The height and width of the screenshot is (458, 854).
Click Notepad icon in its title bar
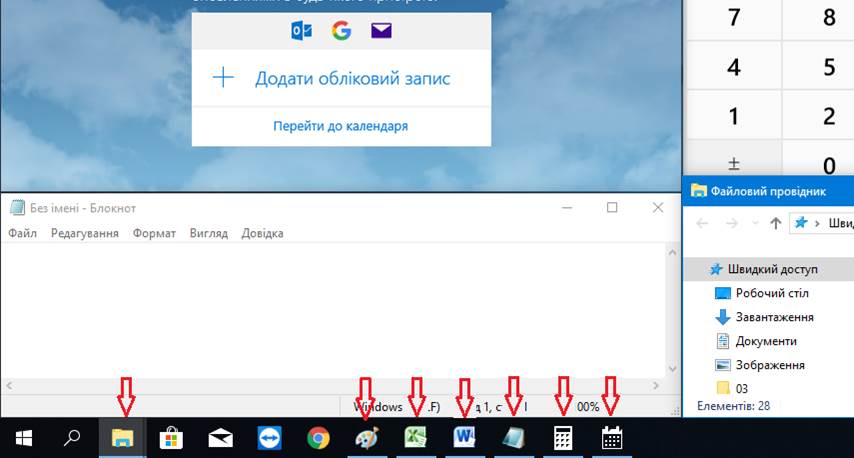pos(17,207)
